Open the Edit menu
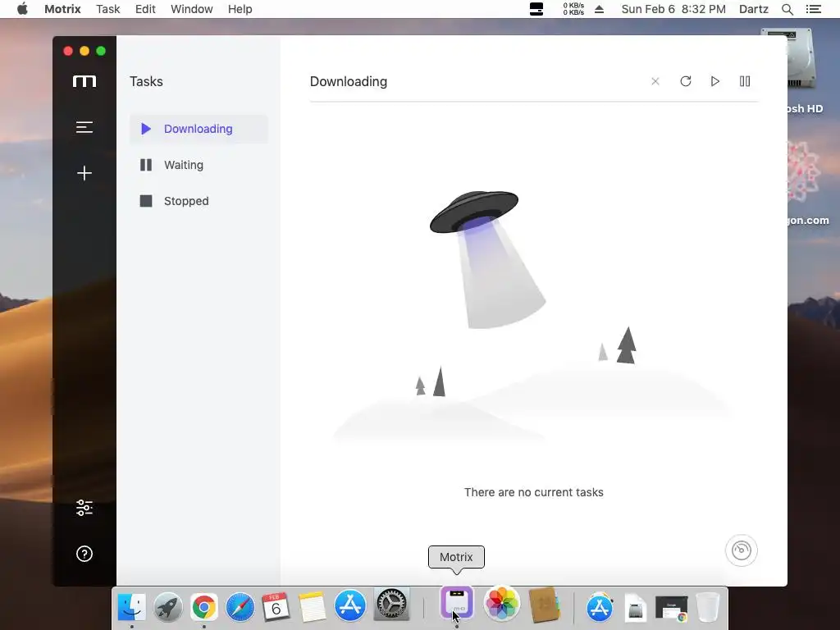Viewport: 840px width, 630px height. click(x=145, y=9)
